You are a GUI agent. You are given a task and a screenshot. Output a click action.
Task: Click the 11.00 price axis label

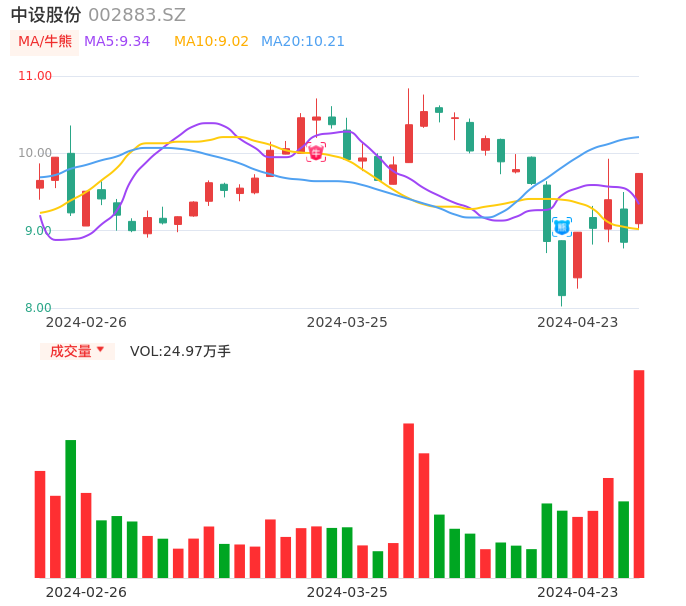35,76
